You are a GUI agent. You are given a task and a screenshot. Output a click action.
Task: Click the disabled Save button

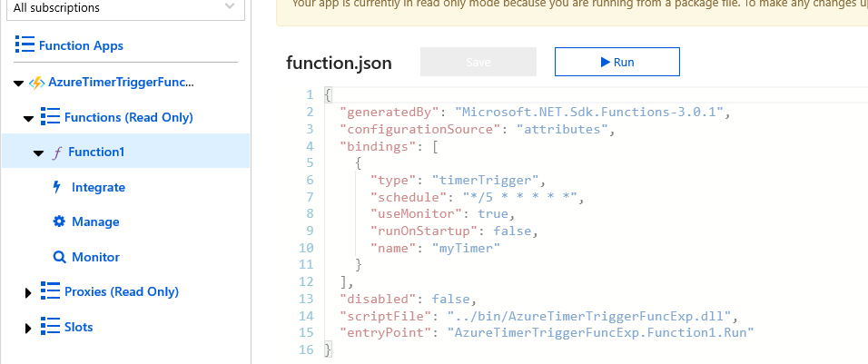pos(478,62)
